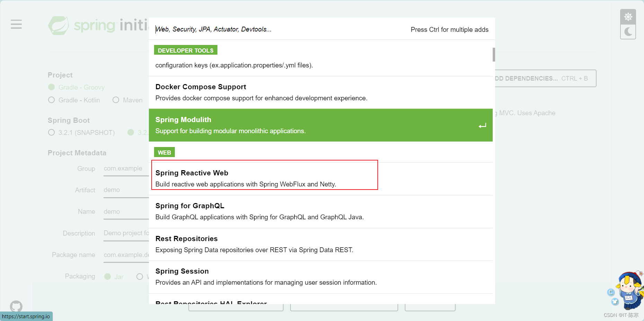Click the 'Press Ctrl for multiple adds' hint

click(449, 30)
